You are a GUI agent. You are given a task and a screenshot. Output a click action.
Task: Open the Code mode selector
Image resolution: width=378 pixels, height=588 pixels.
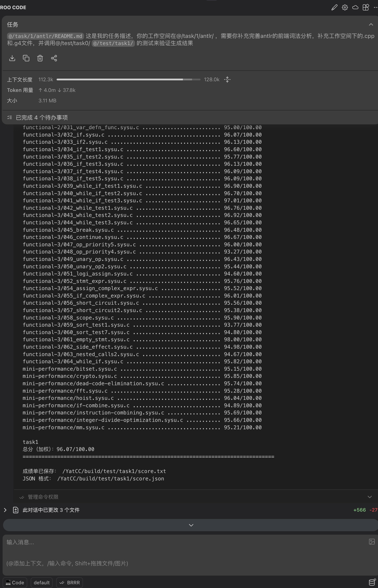point(15,583)
